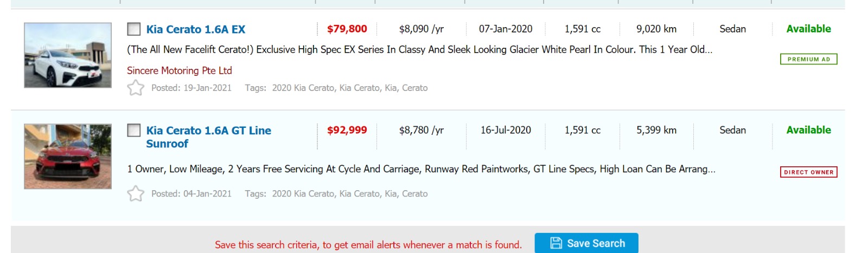Screen dimensions: 868x253
Task: View the white Kia Cerato photo thumbnail
Action: click(68, 55)
